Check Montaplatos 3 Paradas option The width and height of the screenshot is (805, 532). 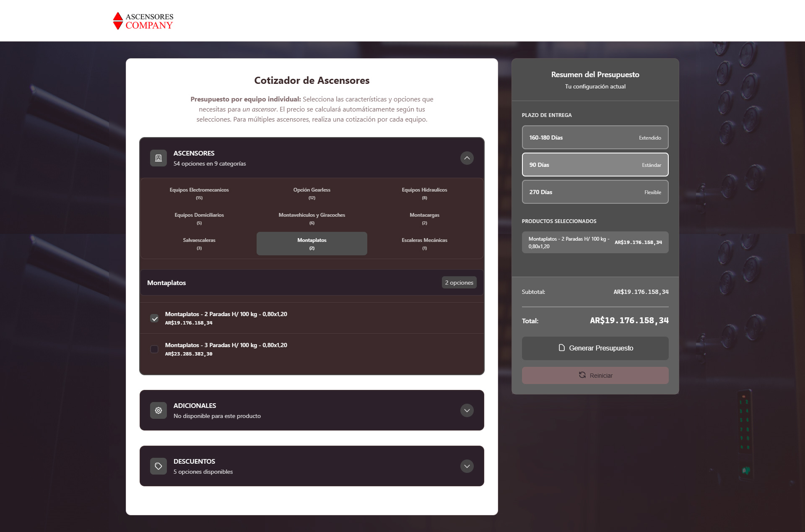point(154,349)
